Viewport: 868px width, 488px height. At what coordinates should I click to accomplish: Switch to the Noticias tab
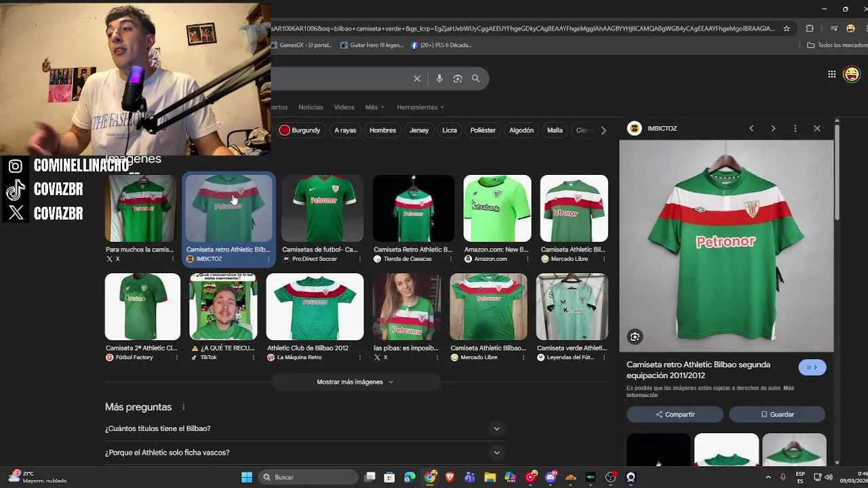click(311, 107)
